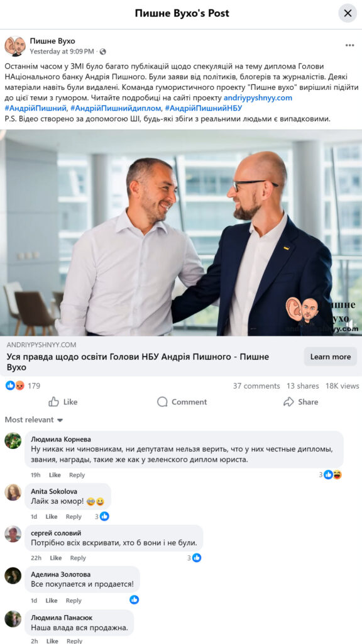The height and width of the screenshot is (644, 362).
Task: Play the video thumbnail of two men
Action: (x=181, y=233)
